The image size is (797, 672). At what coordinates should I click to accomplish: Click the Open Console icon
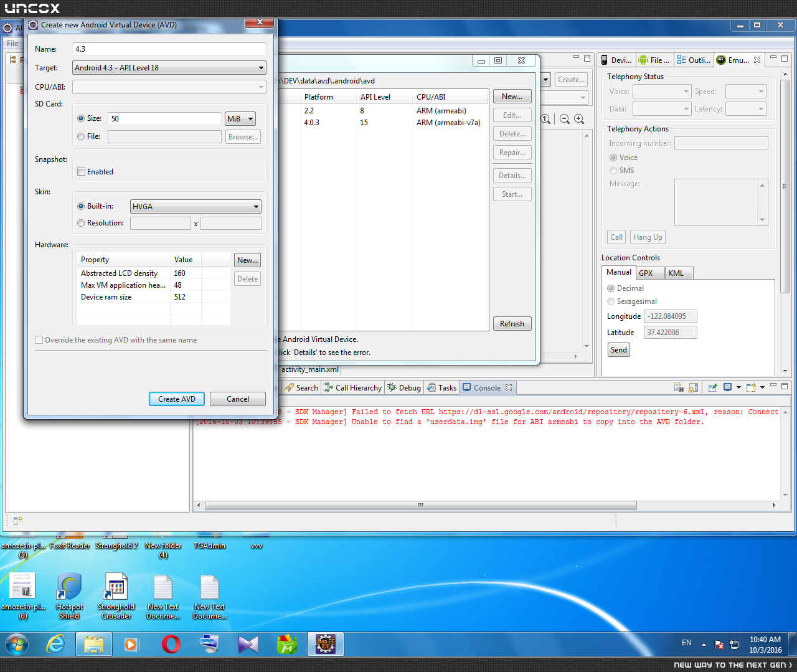(751, 387)
